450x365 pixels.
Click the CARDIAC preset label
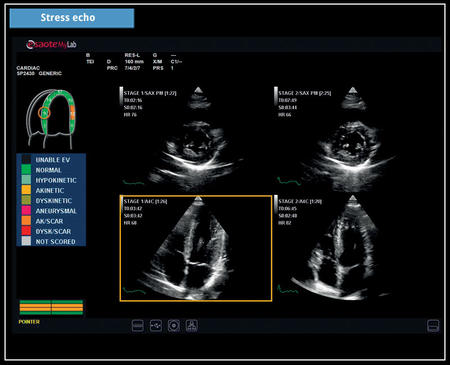pyautogui.click(x=28, y=68)
